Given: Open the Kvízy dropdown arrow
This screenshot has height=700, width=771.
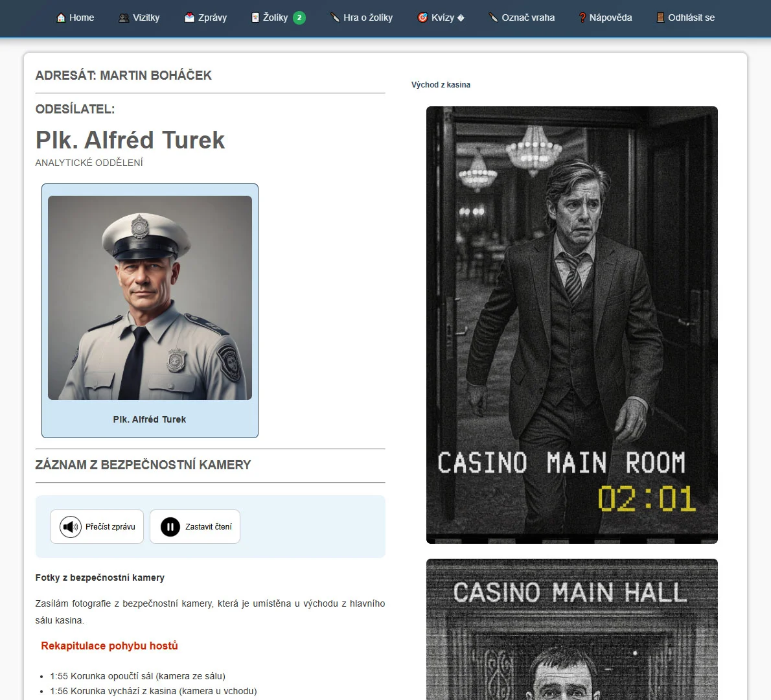Looking at the screenshot, I should point(461,18).
